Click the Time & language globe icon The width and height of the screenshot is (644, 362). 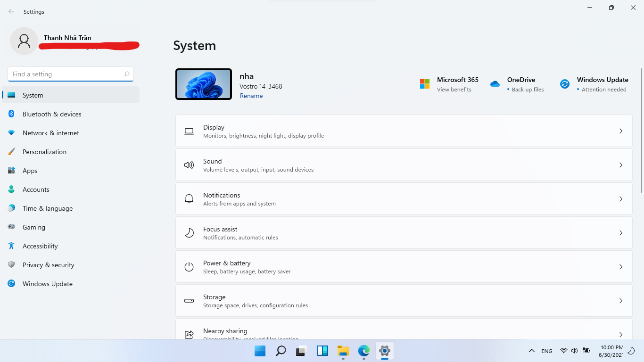(11, 208)
